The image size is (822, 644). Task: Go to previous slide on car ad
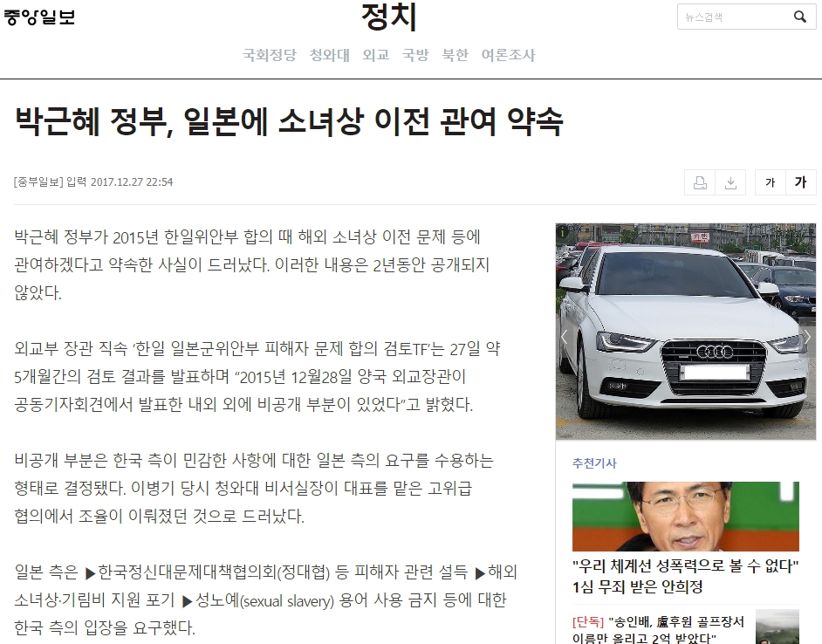pos(565,338)
